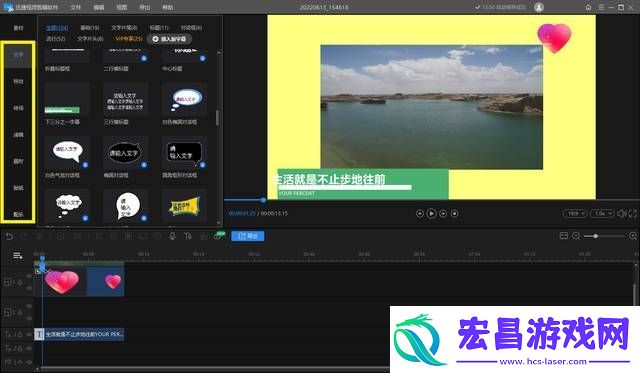Image resolution: width=640 pixels, height=373 pixels.
Task: Toggle visibility of the music track
Action: [29, 362]
